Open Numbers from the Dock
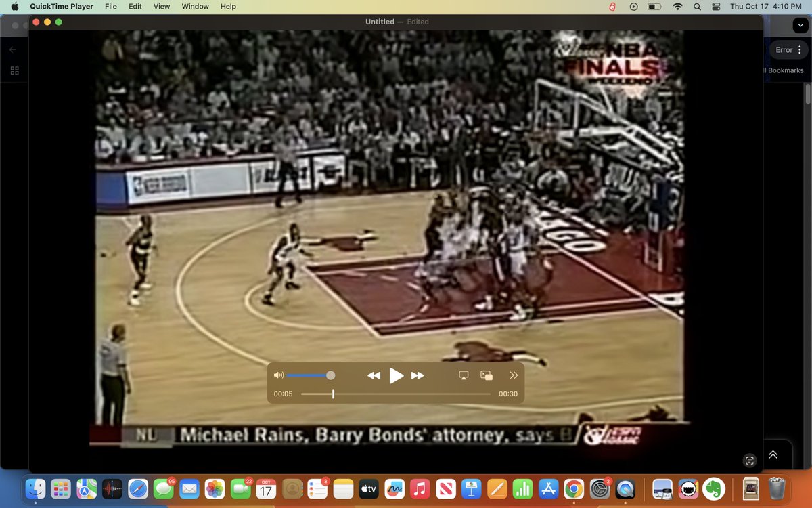Screen dimensions: 812x508 pyautogui.click(x=522, y=488)
